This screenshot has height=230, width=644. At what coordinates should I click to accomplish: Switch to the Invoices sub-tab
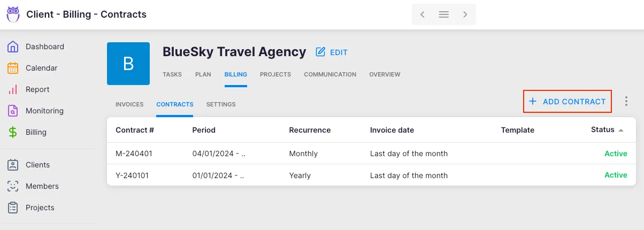point(129,104)
